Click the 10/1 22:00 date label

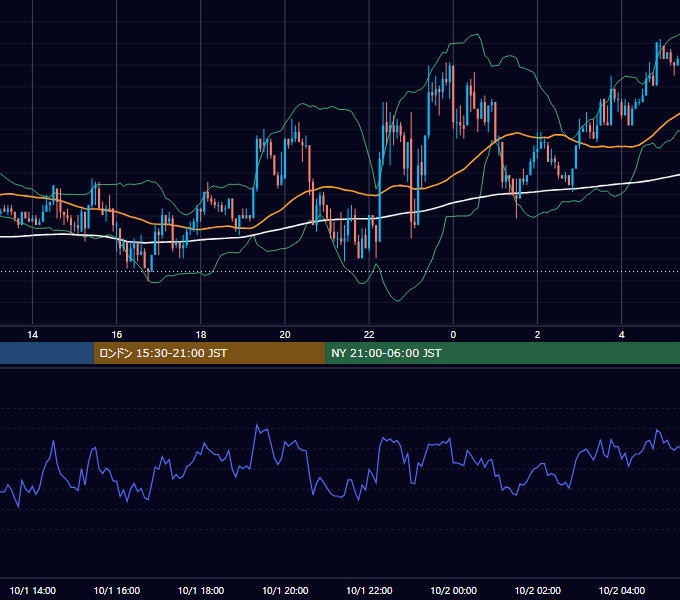tap(369, 590)
